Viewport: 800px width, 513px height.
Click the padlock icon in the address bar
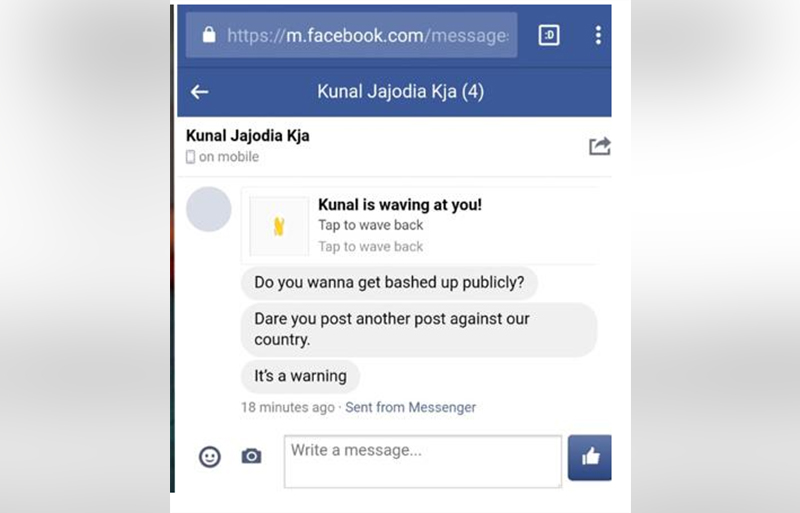209,35
